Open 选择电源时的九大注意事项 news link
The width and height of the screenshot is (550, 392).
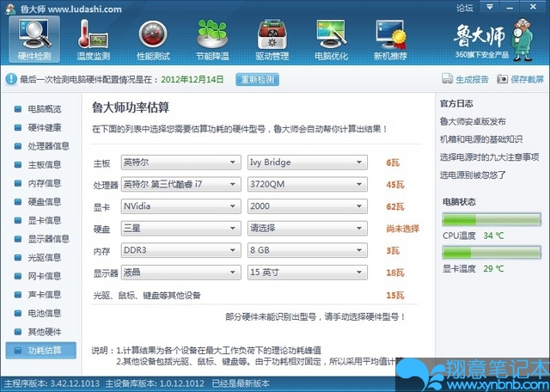(489, 156)
